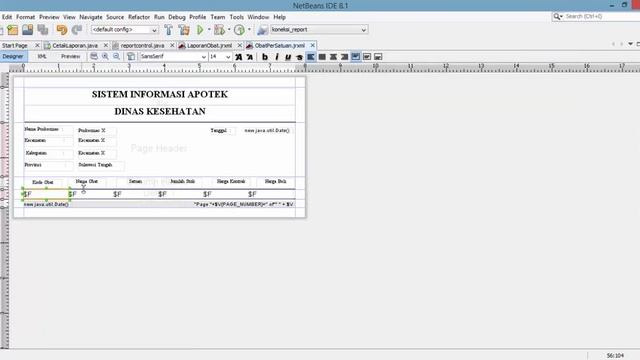Open the koneksi_report connection dropdown
Viewport: 640px width, 360px height.
click(x=319, y=30)
